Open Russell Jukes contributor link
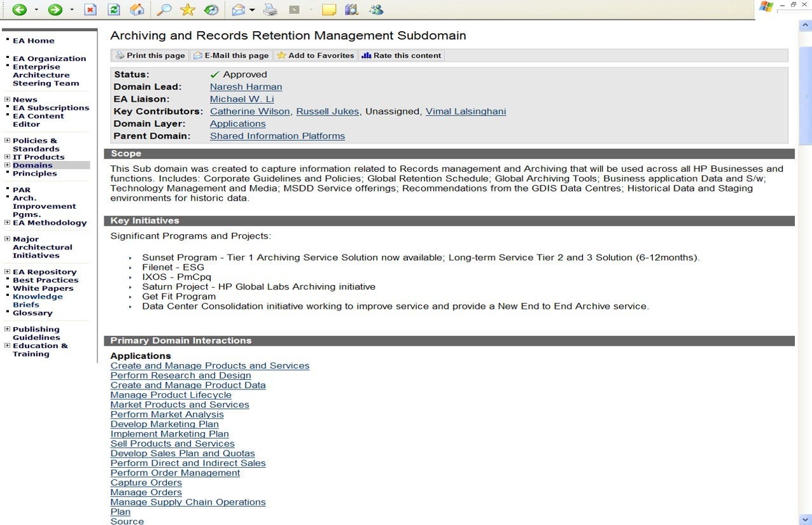 coord(328,111)
